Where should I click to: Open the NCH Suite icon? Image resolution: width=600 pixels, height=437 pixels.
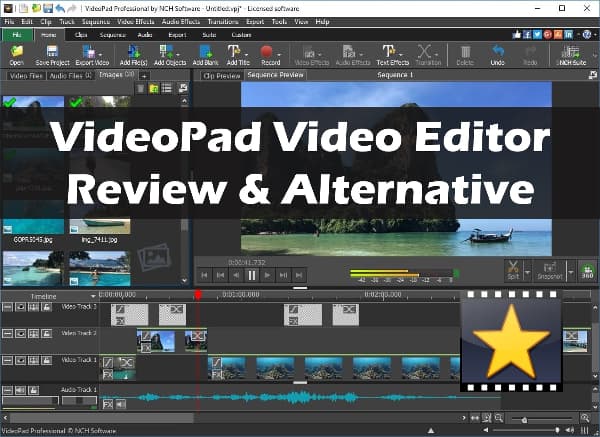pos(571,55)
